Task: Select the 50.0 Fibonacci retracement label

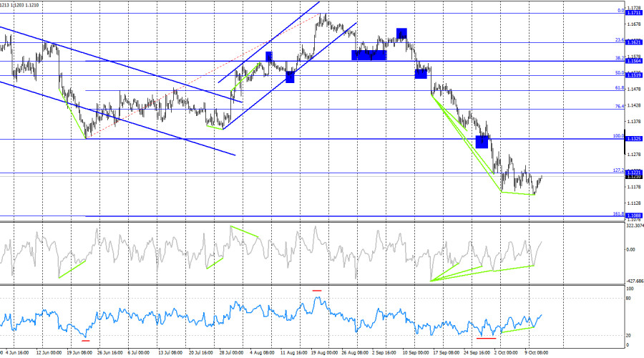Action: coord(620,73)
